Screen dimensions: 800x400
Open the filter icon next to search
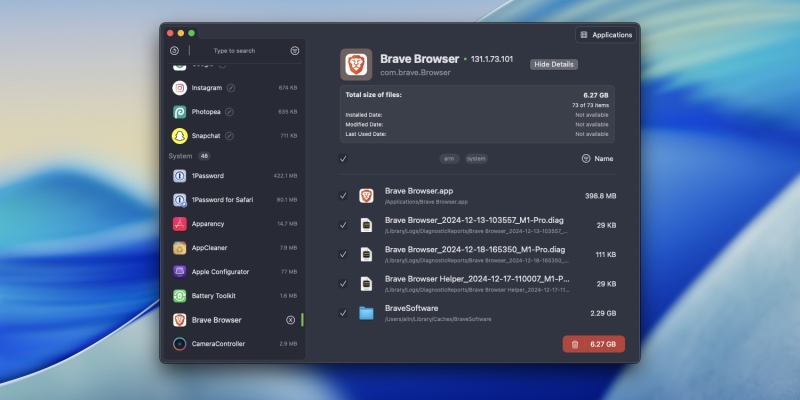coord(295,51)
